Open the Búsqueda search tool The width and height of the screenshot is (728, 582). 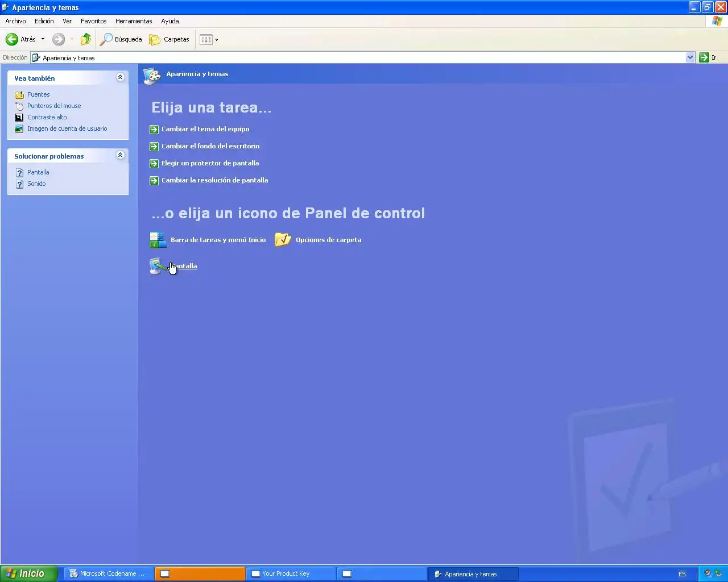click(x=121, y=39)
